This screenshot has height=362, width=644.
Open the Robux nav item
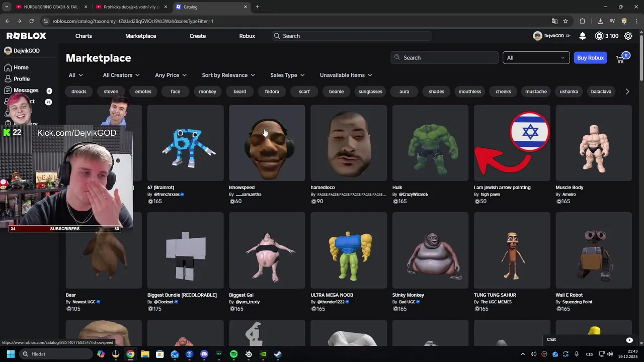point(247,36)
